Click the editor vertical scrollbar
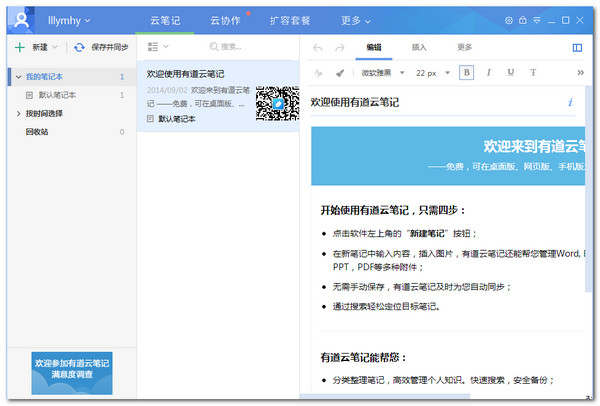This screenshot has width=600, height=406. 589,189
